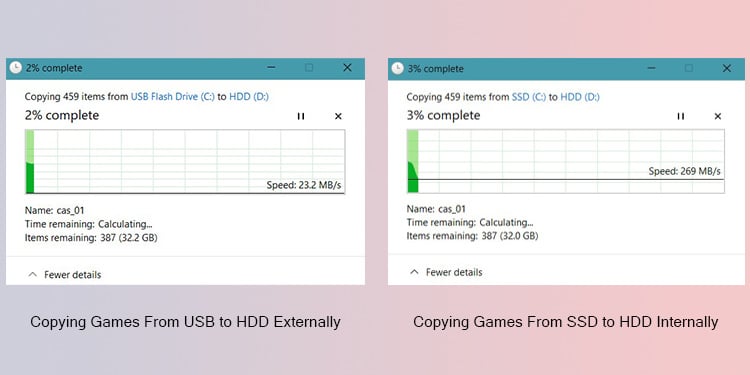This screenshot has width=750, height=375.
Task: Click the clock icon in 3% complete title bar
Action: [x=397, y=68]
